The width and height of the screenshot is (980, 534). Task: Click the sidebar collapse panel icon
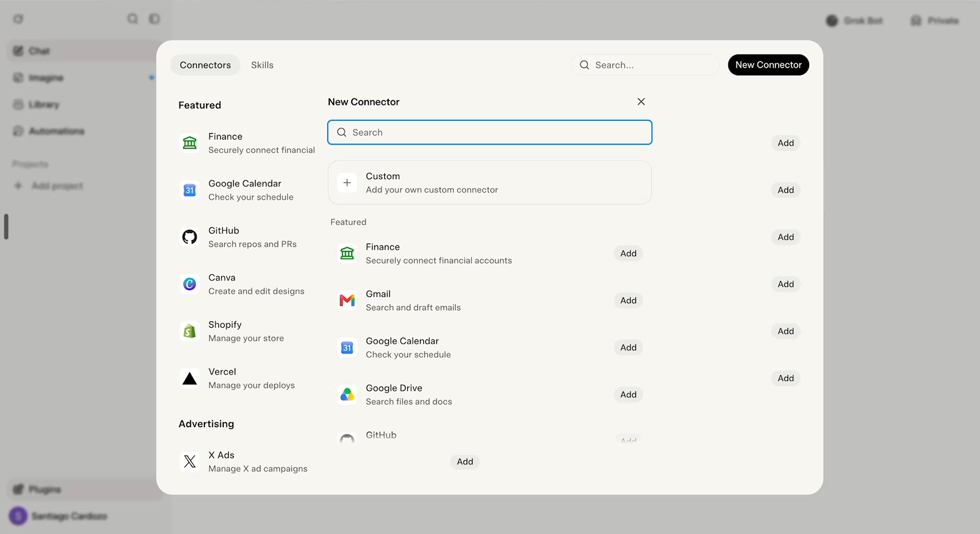(154, 19)
